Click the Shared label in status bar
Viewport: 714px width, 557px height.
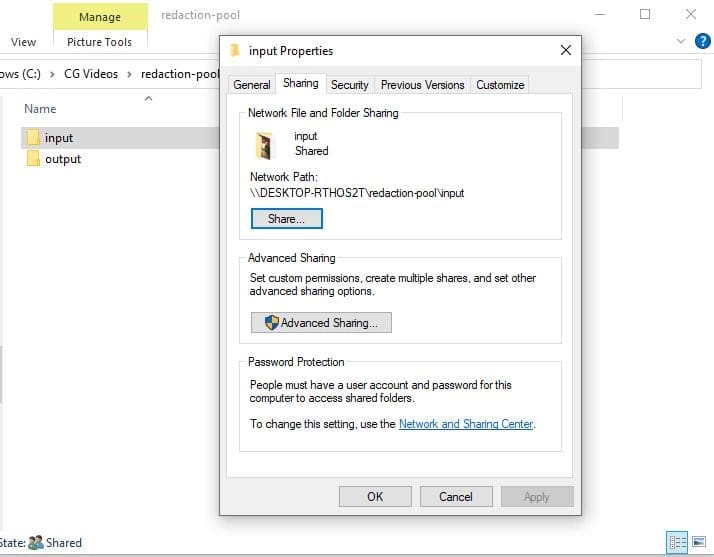click(x=64, y=542)
